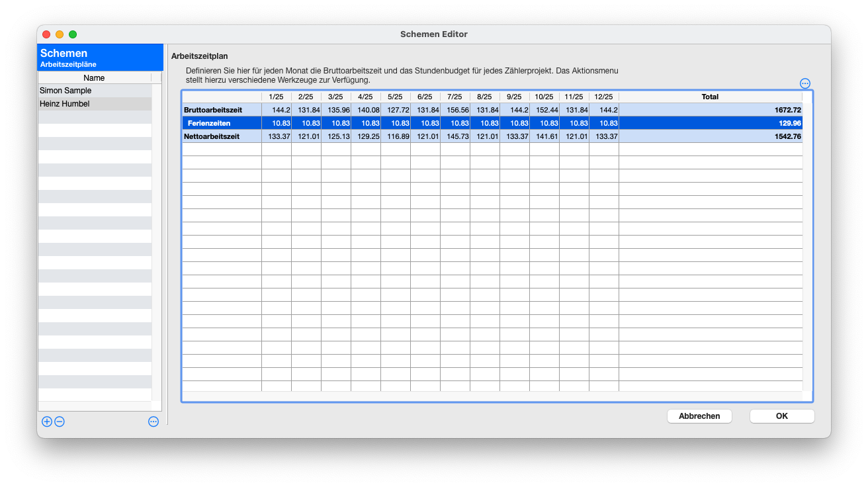The height and width of the screenshot is (487, 868).
Task: Zoom the Schemen Editor window
Action: (73, 34)
